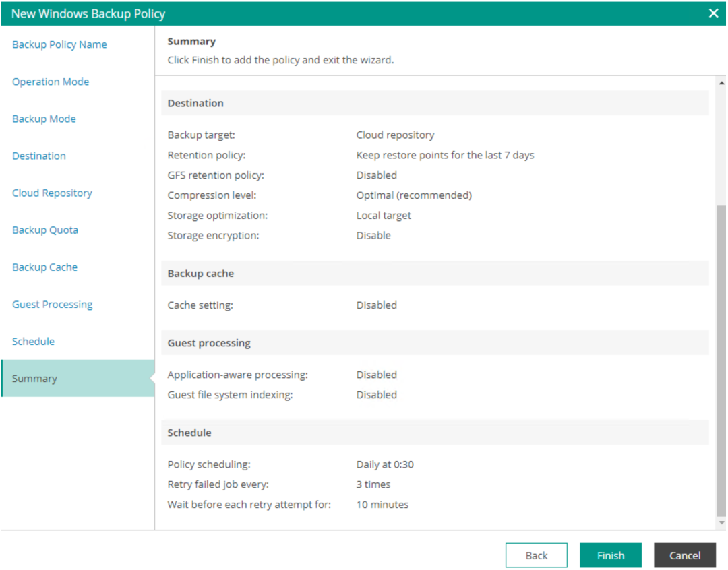The image size is (728, 570).
Task: Click Guest file system indexing 'Disabled' value
Action: [x=377, y=395]
